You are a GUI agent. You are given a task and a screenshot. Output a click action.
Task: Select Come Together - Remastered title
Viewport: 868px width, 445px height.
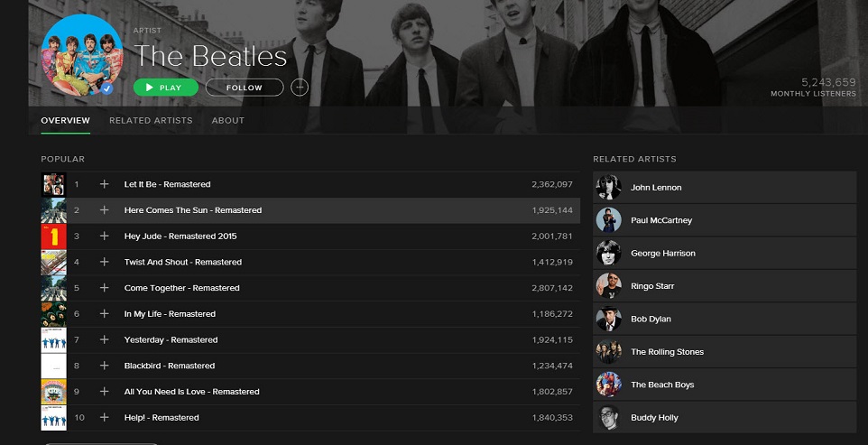tap(181, 288)
